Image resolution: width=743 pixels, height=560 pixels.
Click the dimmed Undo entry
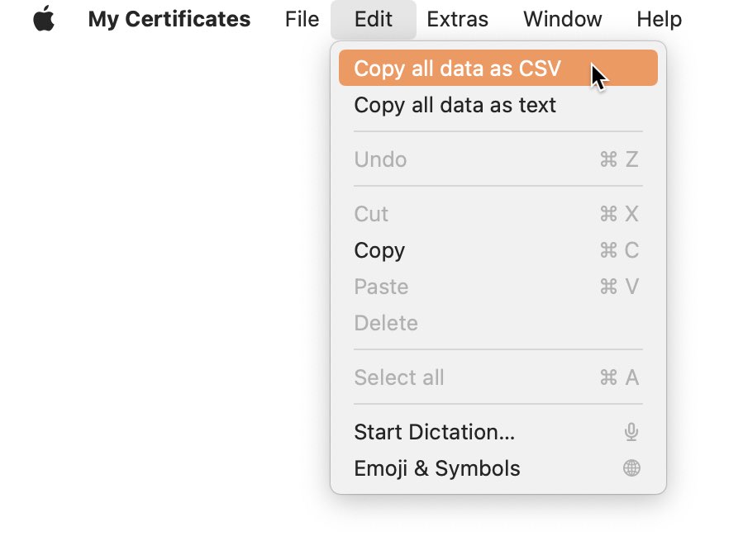[498, 159]
